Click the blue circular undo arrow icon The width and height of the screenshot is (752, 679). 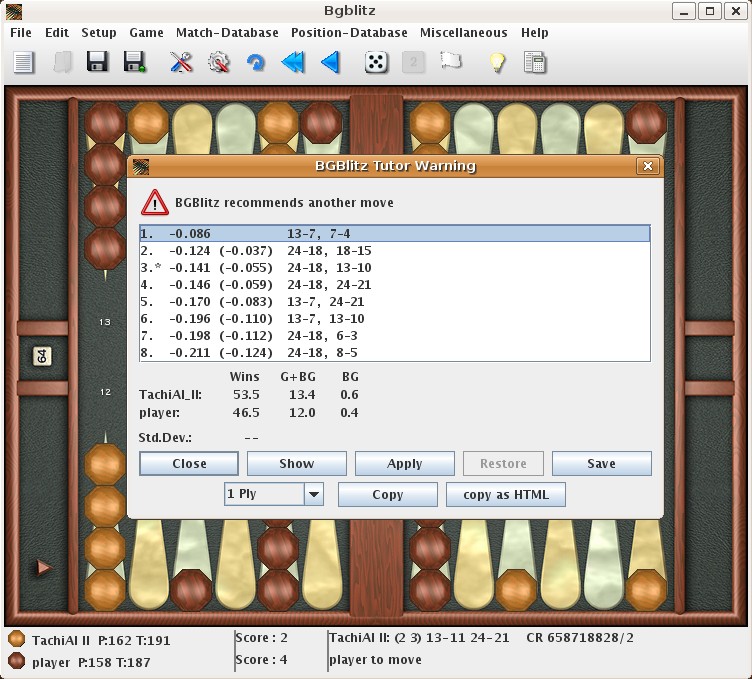tap(256, 62)
